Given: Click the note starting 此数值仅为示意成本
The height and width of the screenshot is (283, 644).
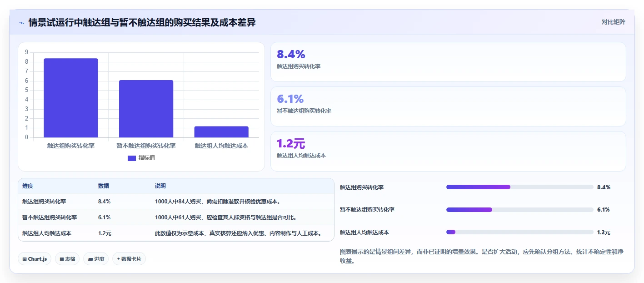Looking at the screenshot, I should pyautogui.click(x=239, y=233).
